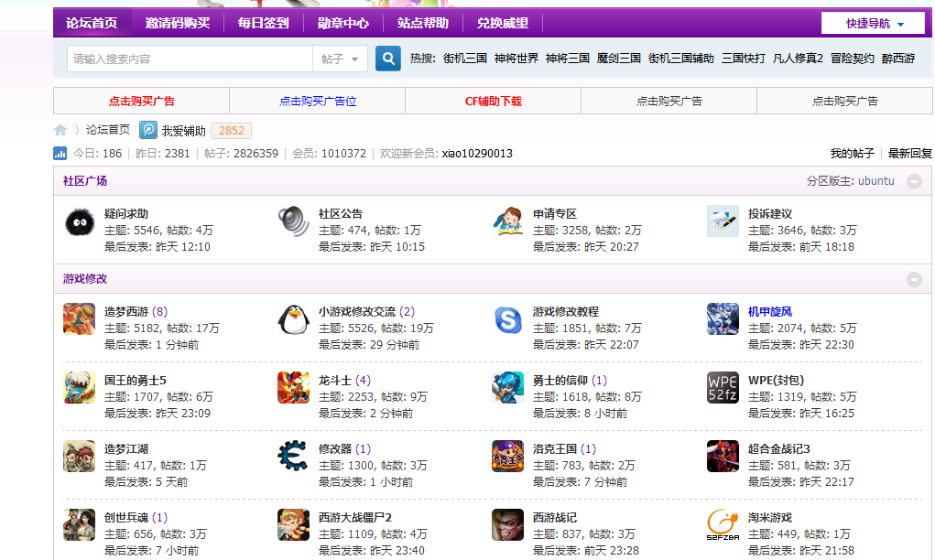Click hot search term 凡人修真2
Screen dimensions: 935x560
point(798,59)
